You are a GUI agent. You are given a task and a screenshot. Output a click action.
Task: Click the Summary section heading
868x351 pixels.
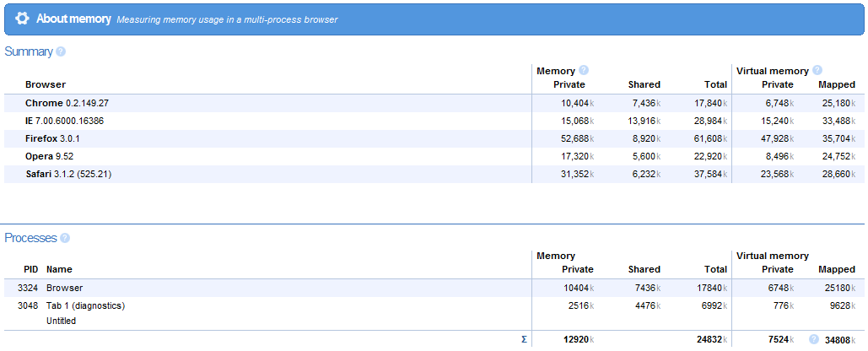29,52
